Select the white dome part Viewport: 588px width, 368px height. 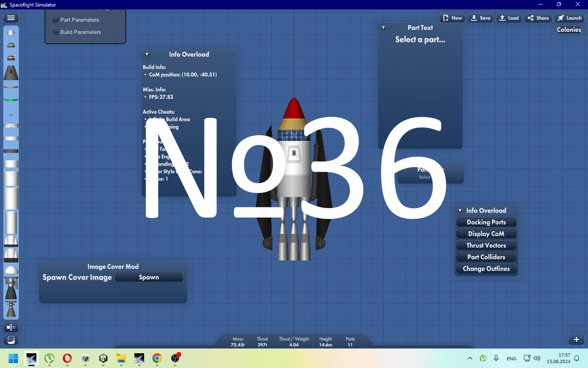pyautogui.click(x=11, y=270)
